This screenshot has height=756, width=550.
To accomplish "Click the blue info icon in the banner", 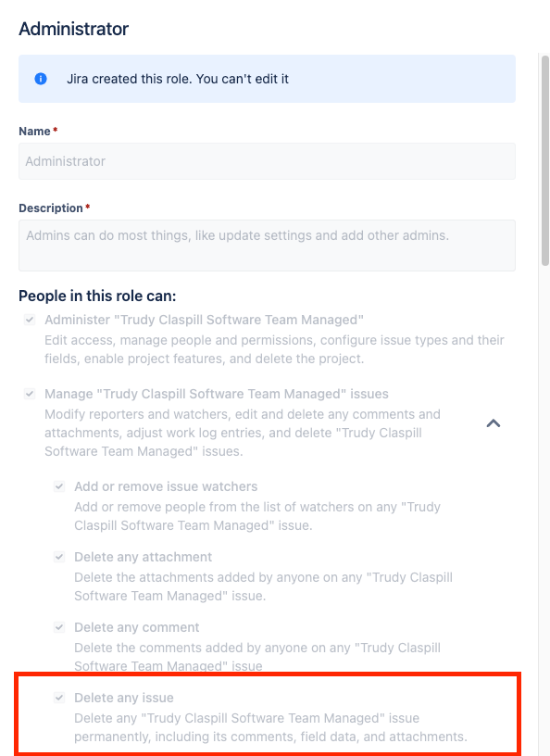I will [x=41, y=79].
